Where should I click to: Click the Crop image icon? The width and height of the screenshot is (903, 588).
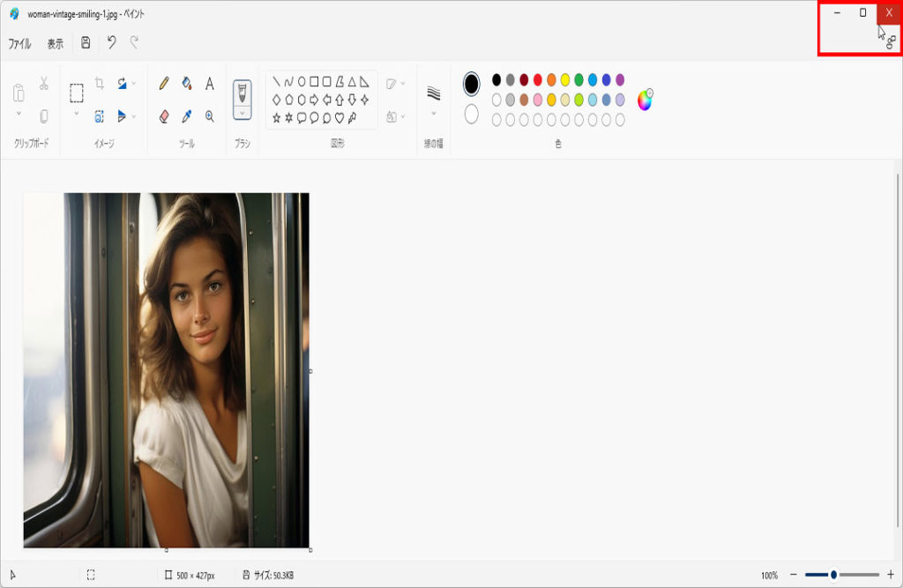(x=100, y=84)
